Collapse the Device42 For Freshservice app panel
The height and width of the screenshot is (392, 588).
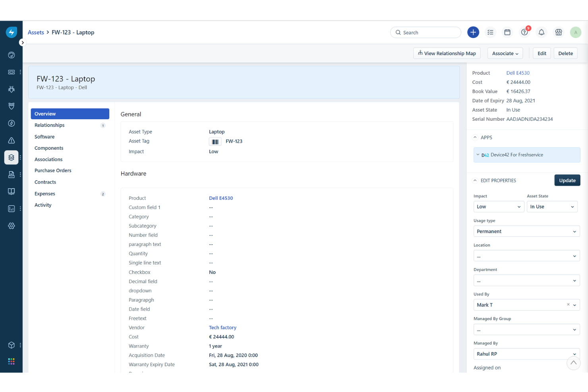click(x=478, y=155)
